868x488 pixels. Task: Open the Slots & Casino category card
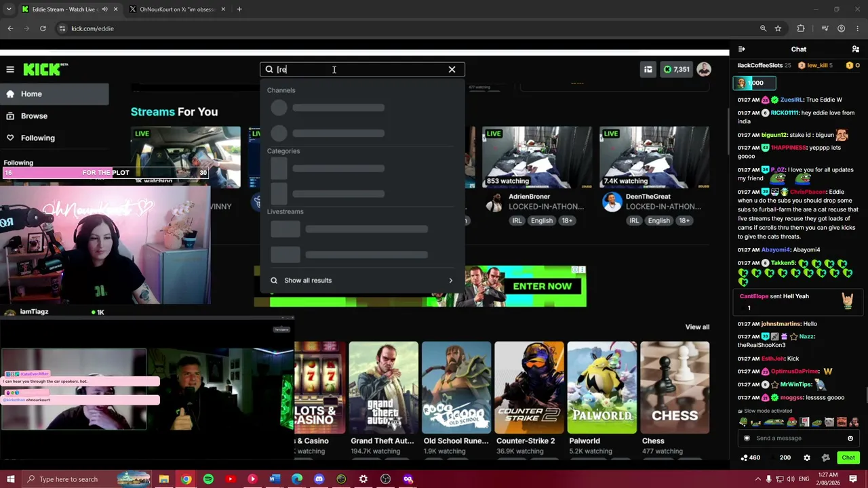tap(319, 388)
